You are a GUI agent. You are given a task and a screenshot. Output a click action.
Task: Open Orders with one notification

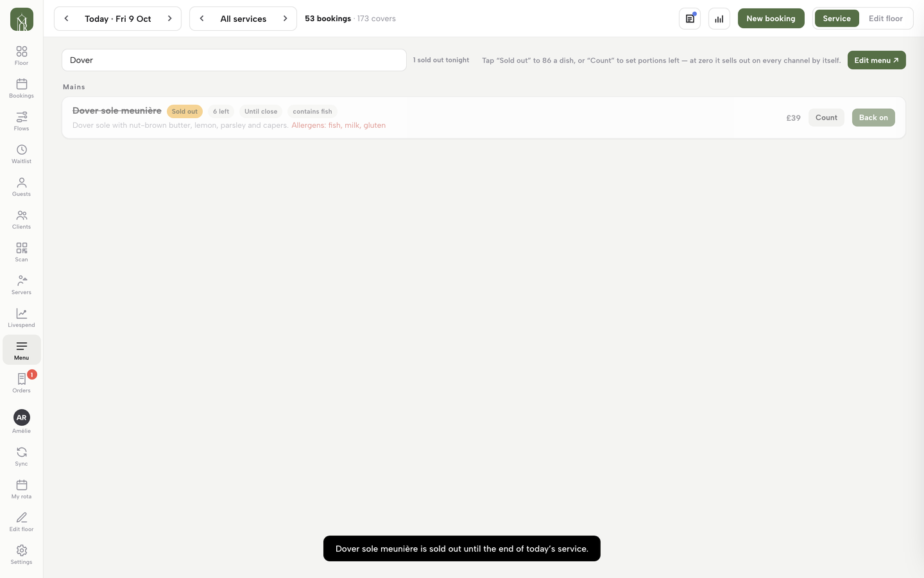(x=22, y=383)
